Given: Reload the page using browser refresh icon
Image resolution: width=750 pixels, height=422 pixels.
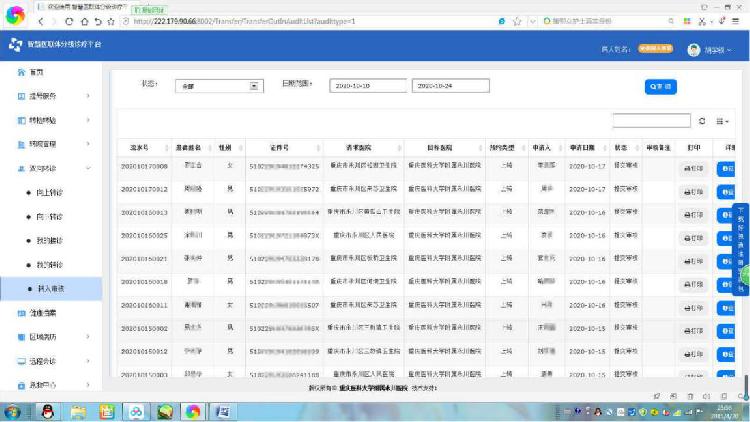Looking at the screenshot, I should [69, 22].
